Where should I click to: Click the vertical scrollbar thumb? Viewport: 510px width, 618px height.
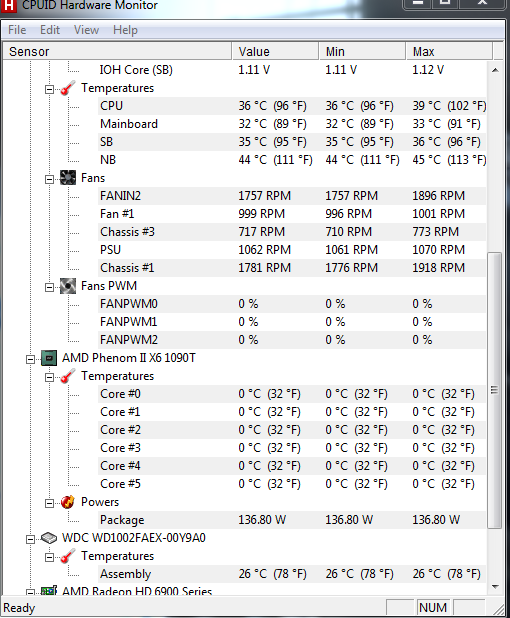495,390
